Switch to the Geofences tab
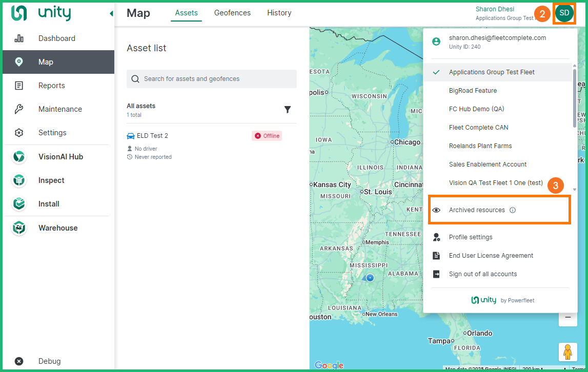The height and width of the screenshot is (372, 588). [232, 13]
